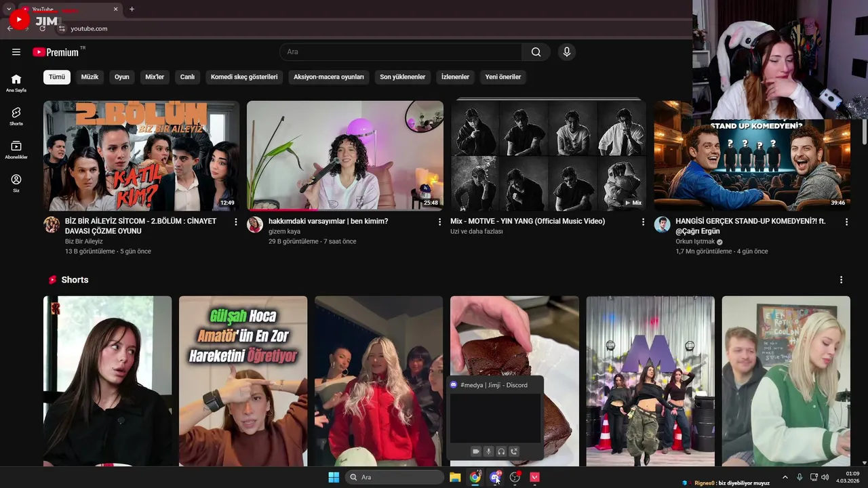
Task: Click the Discord taskbar icon
Action: [x=495, y=477]
